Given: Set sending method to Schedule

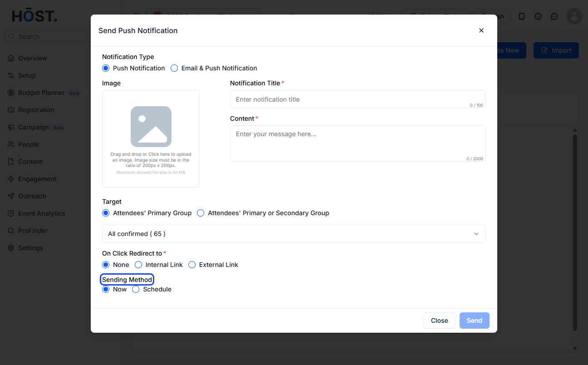Looking at the screenshot, I should coord(136,289).
